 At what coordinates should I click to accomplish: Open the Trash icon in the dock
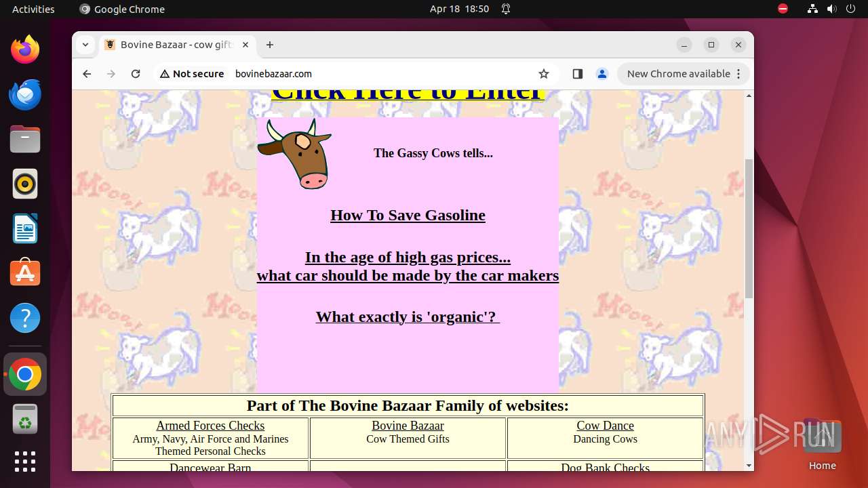pyautogui.click(x=25, y=419)
